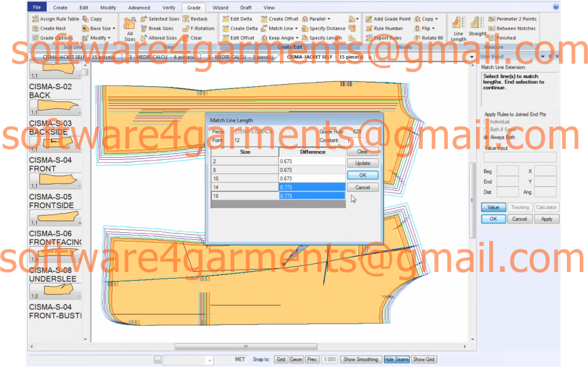
Task: Click Cancel in Match Line Length dialog
Action: pyautogui.click(x=362, y=187)
